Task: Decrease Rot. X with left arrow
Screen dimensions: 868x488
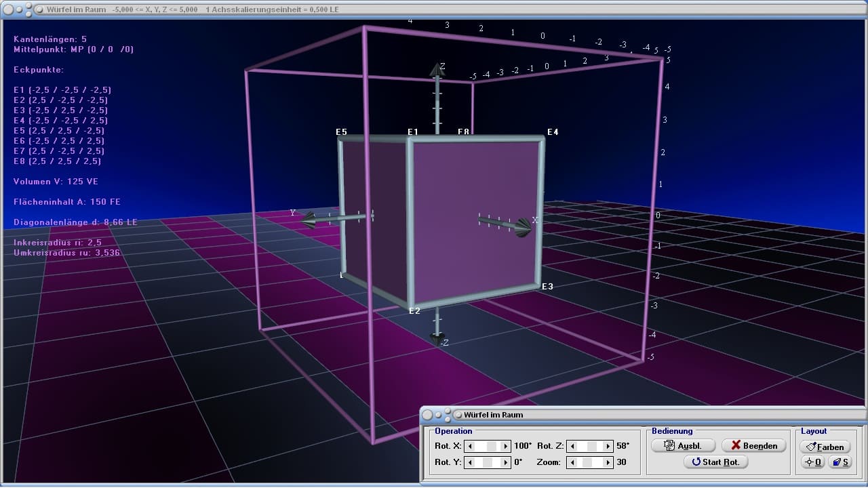Action: (x=469, y=446)
